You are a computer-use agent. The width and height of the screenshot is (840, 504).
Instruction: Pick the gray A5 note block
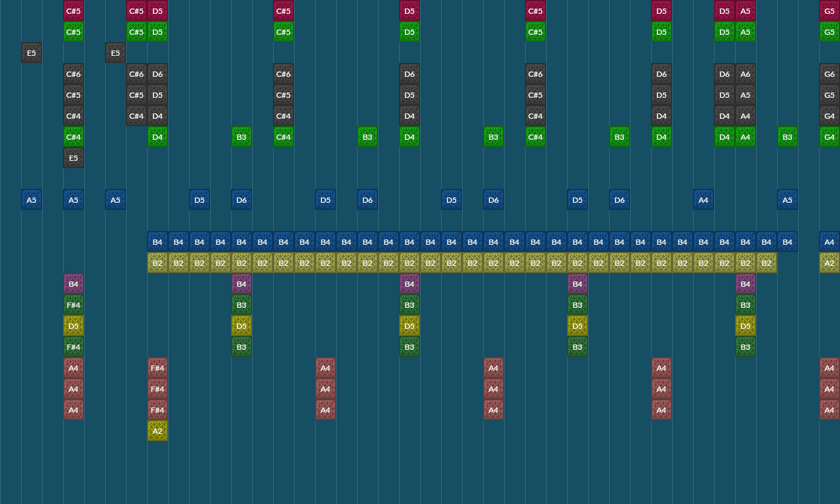coord(745,94)
